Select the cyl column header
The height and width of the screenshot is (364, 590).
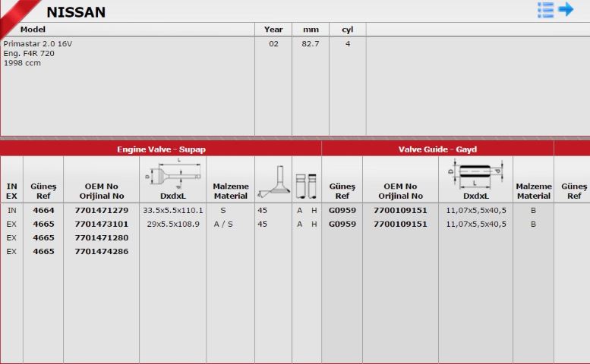347,30
